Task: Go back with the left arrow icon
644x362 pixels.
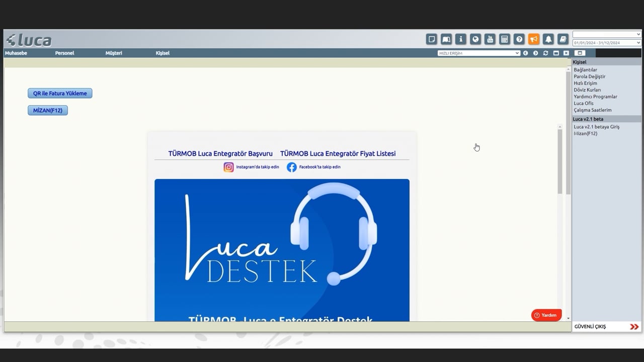Action: (x=525, y=53)
